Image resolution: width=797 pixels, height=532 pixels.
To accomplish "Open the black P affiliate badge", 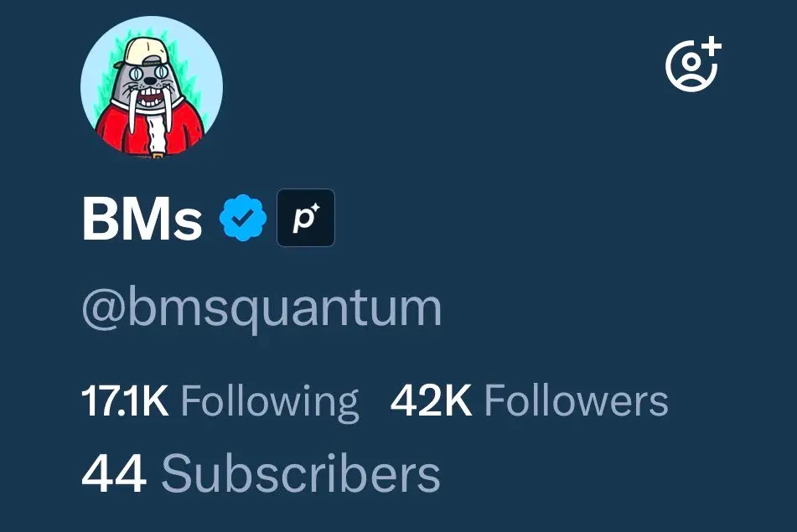I will click(306, 218).
